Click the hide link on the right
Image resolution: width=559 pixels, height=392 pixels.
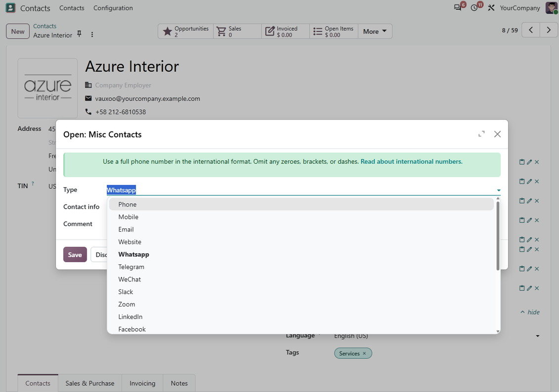coord(530,312)
